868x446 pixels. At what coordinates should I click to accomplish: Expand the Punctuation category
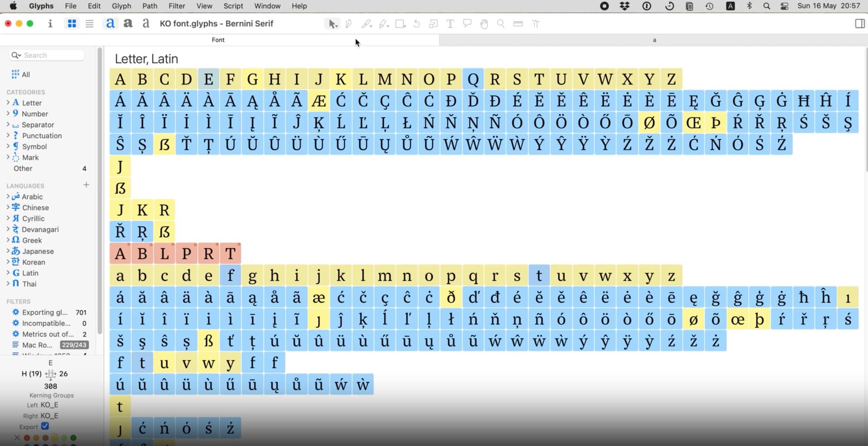click(x=8, y=136)
